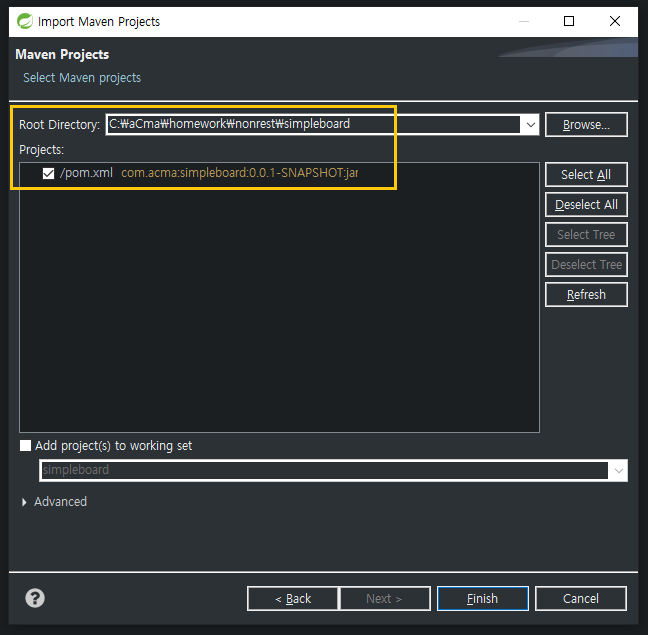Maximize the Import Maven Projects window
The height and width of the screenshot is (635, 648).
(x=569, y=21)
